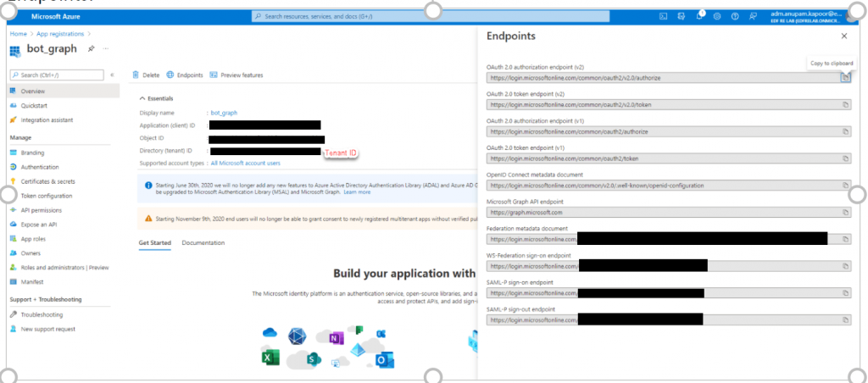Screen dimensions: 868x383
Task: Copy OAuth 2.0 token endpoint (v1)
Action: pyautogui.click(x=845, y=158)
